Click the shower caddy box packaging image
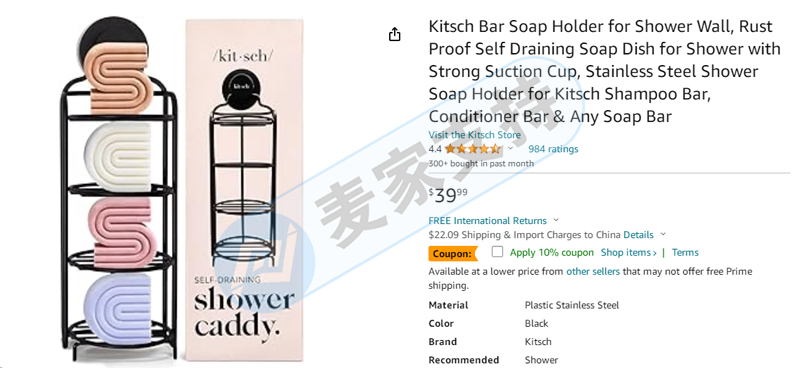The width and height of the screenshot is (800, 370). pos(244,190)
